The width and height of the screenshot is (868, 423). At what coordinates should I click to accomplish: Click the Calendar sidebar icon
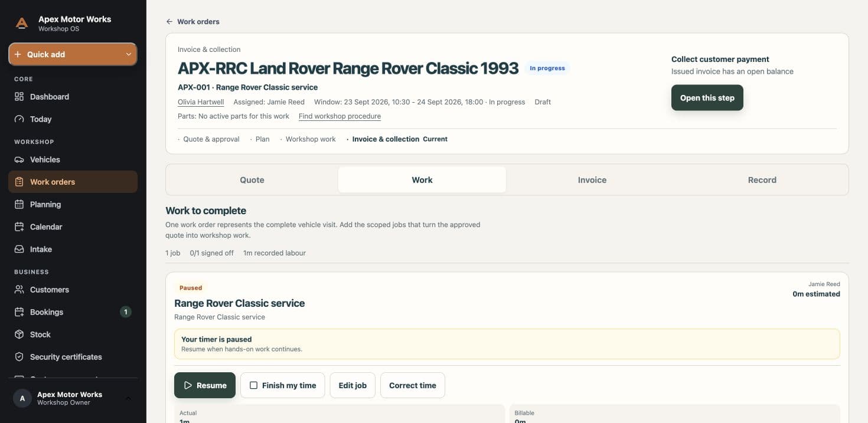(19, 227)
